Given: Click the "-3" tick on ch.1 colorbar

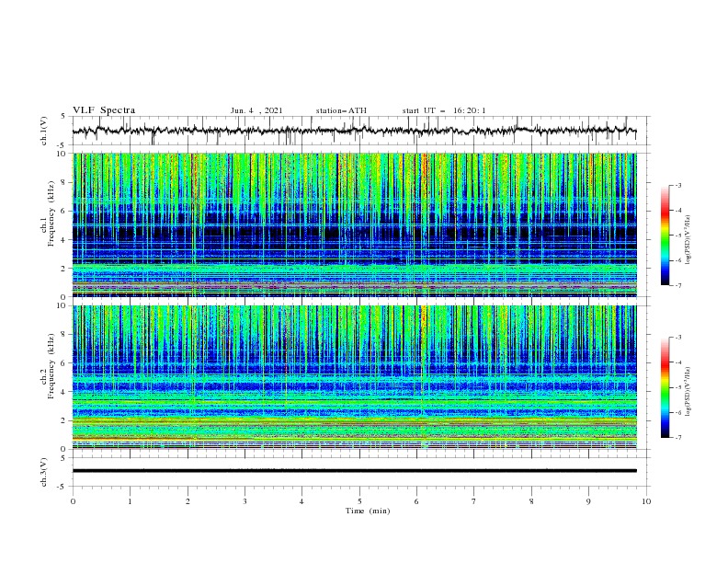Looking at the screenshot, I should tap(677, 185).
